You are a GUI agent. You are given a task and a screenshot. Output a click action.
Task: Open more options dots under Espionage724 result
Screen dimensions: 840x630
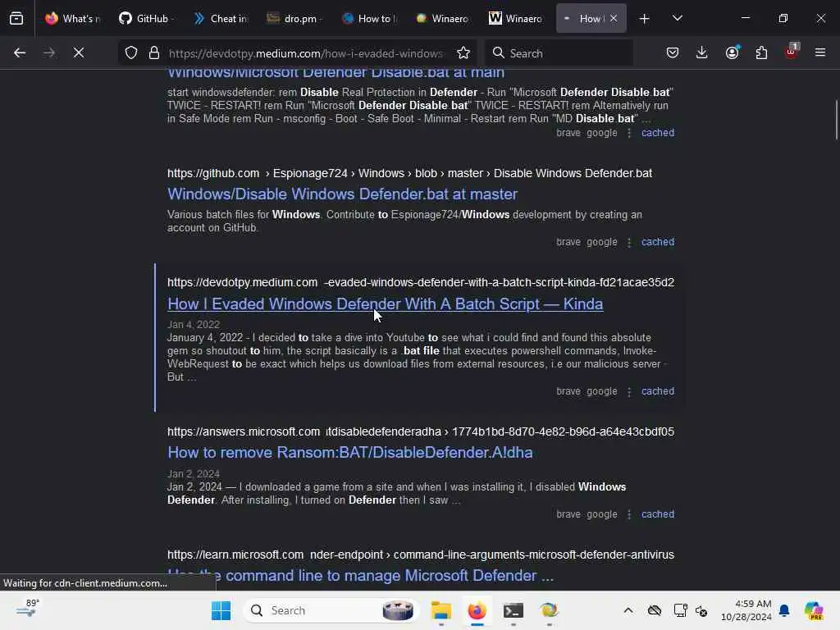[629, 242]
